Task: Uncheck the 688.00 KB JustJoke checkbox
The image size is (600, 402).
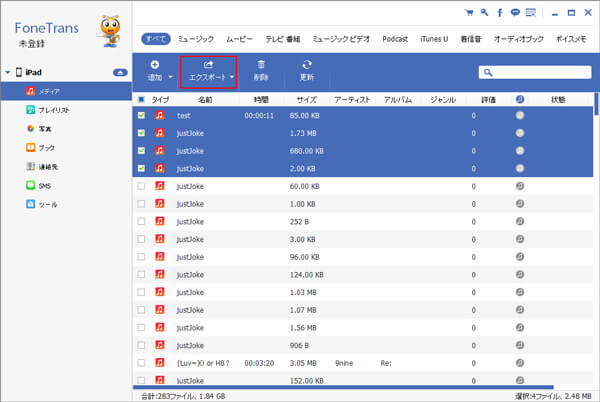Action: click(x=141, y=150)
